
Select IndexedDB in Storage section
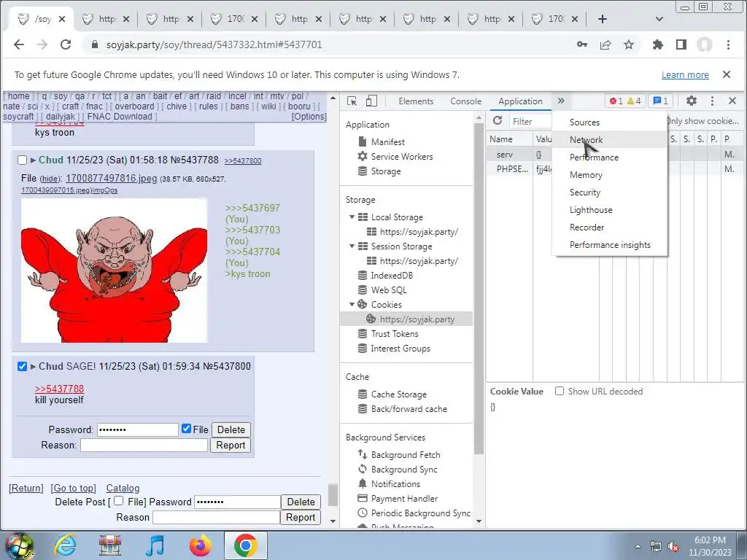pos(392,275)
